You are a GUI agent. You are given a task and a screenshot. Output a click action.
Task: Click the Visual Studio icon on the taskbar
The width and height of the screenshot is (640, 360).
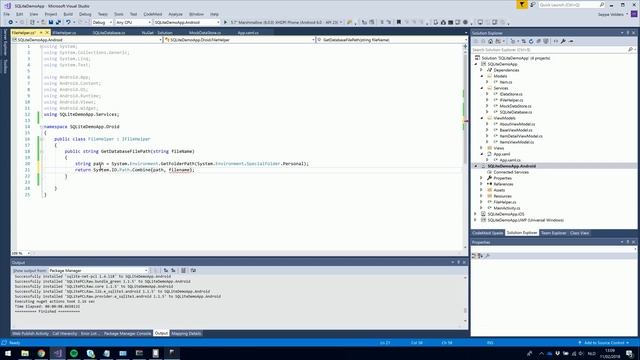[58, 353]
